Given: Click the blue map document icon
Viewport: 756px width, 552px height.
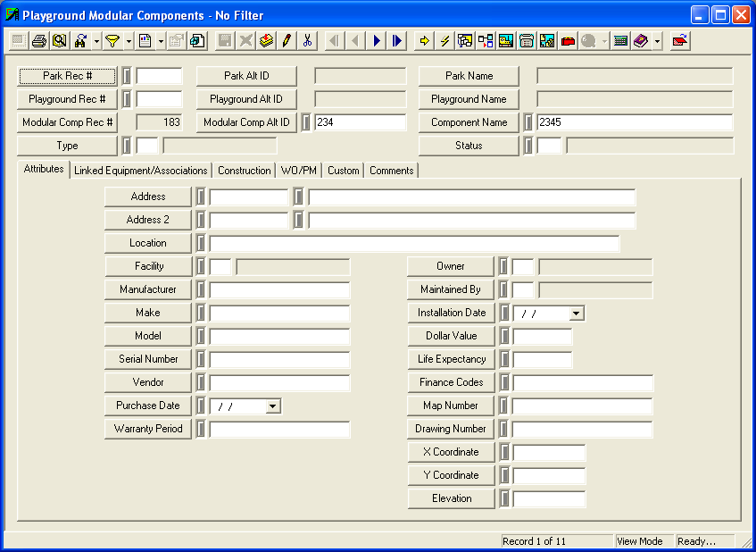Looking at the screenshot, I should tap(547, 41).
